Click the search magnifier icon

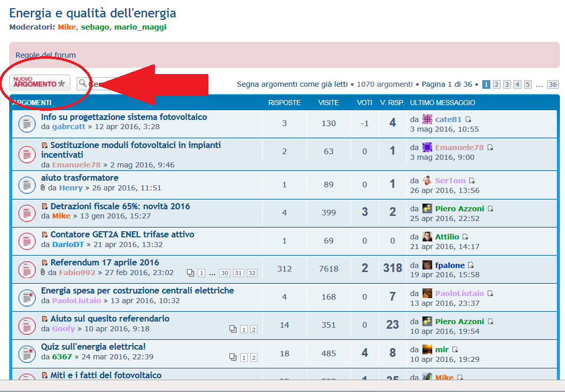[82, 83]
